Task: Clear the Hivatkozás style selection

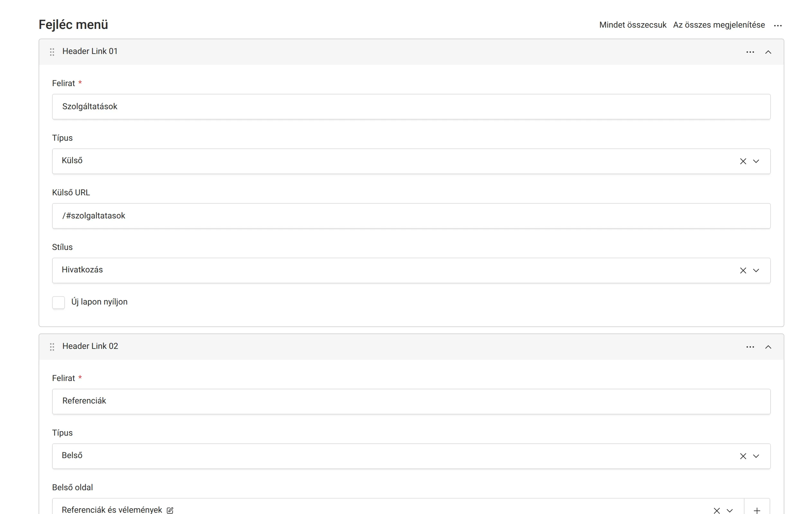Action: click(743, 270)
